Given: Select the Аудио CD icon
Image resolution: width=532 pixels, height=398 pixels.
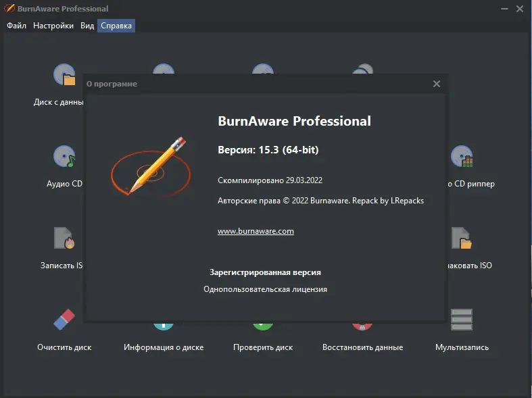Looking at the screenshot, I should [x=64, y=156].
